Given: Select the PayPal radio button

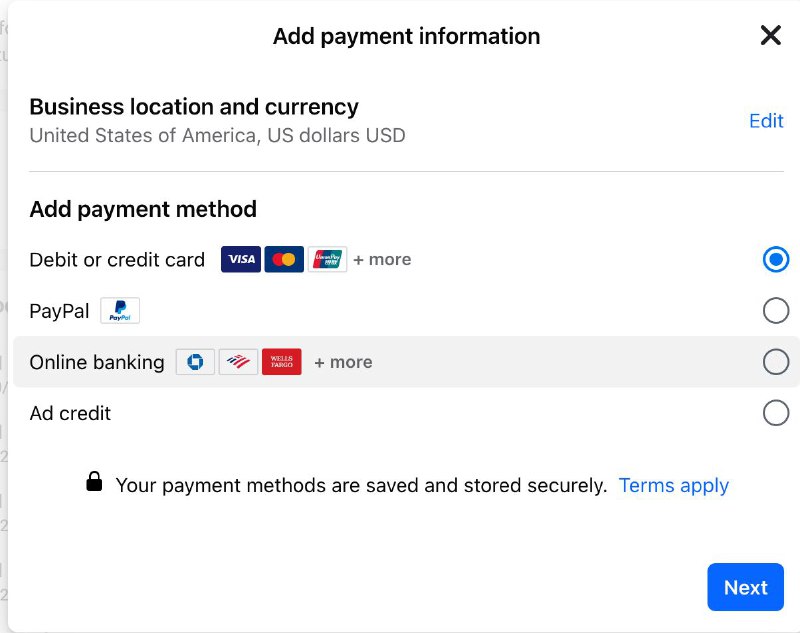Looking at the screenshot, I should point(776,311).
